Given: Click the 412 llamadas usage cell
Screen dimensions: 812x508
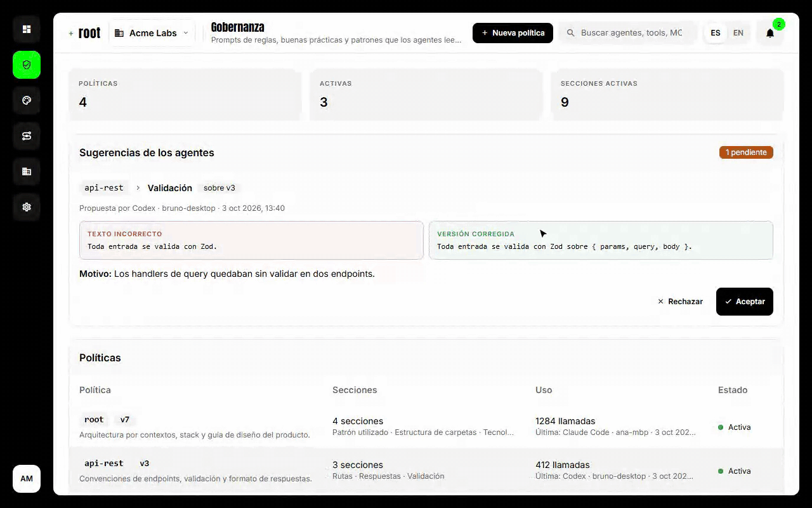Looking at the screenshot, I should tap(614, 470).
